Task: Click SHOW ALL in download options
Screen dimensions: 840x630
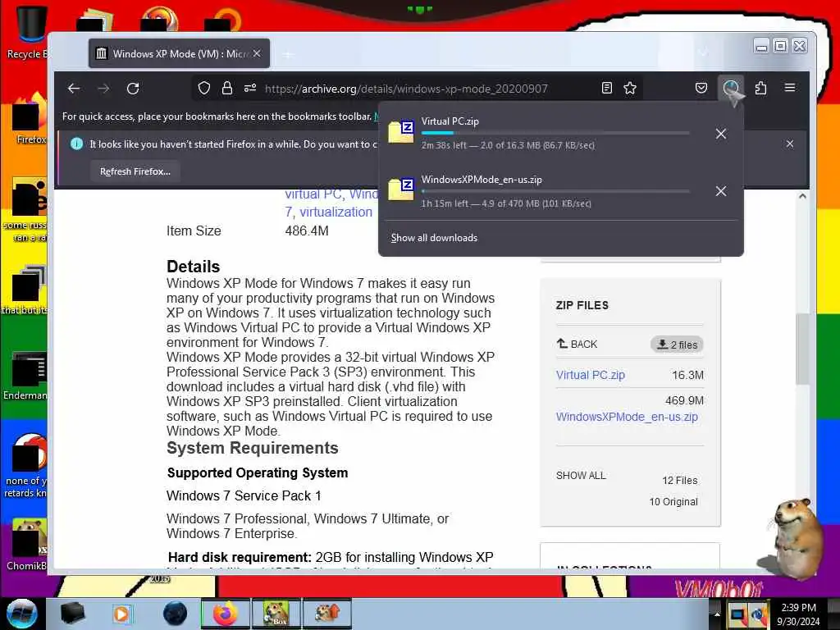Action: (581, 476)
